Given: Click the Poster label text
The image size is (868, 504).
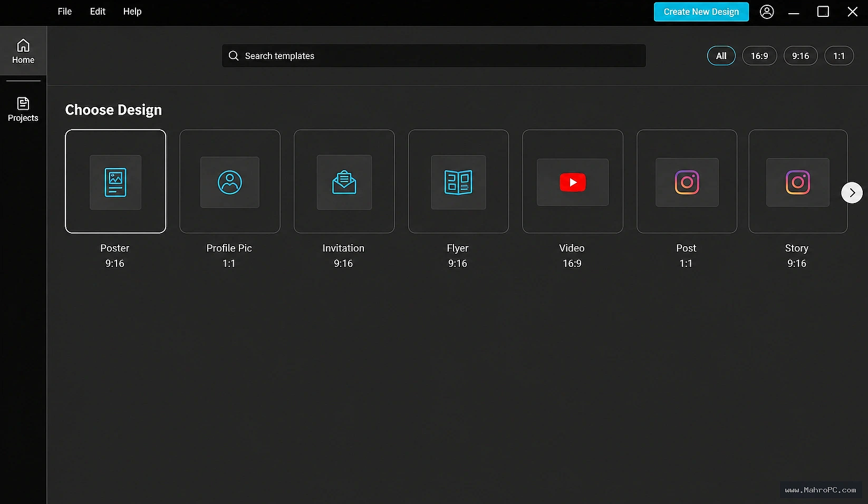Looking at the screenshot, I should click(x=115, y=248).
